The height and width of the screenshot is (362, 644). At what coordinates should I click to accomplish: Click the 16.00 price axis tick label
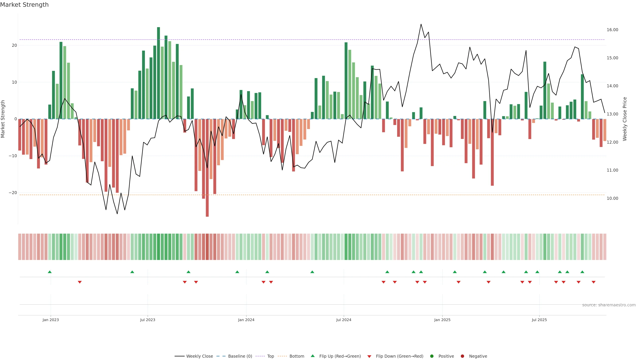coord(612,30)
